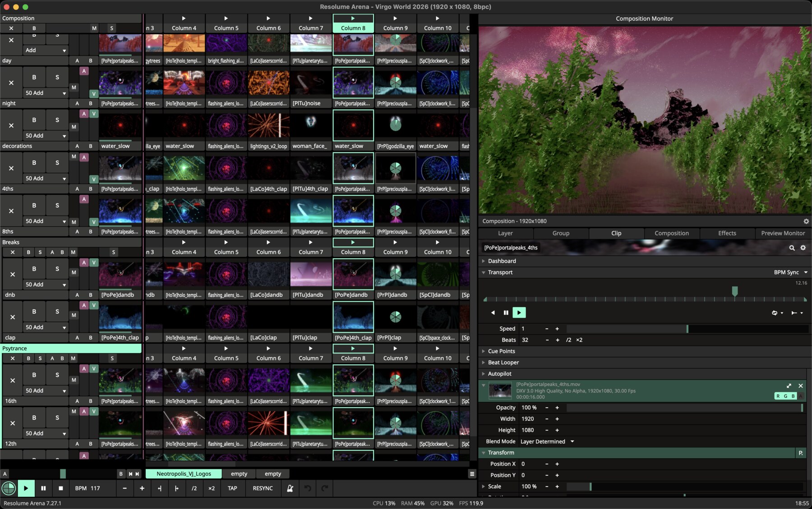Screen dimensions: 812x509
Task: Switch to the Layer tab
Action: [505, 234]
